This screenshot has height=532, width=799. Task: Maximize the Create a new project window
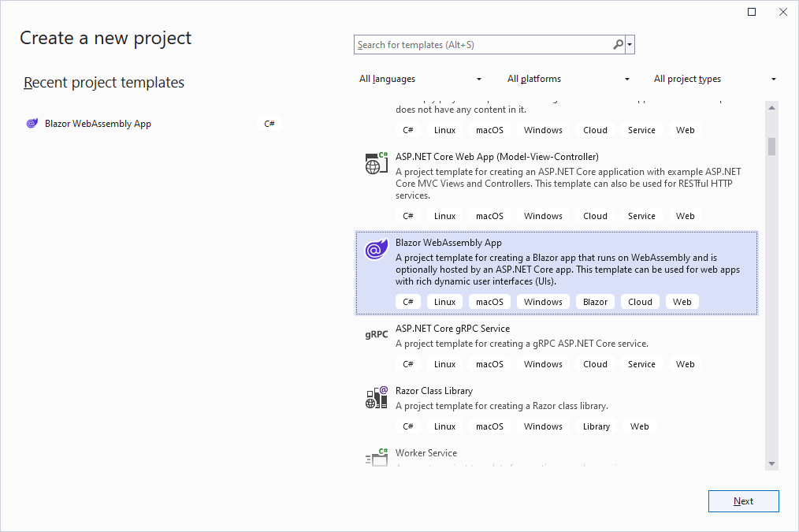752,12
